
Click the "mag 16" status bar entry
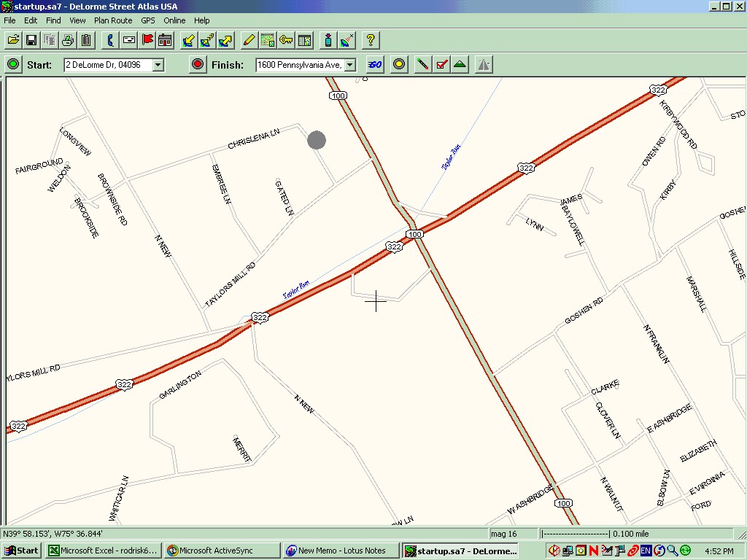[x=503, y=534]
